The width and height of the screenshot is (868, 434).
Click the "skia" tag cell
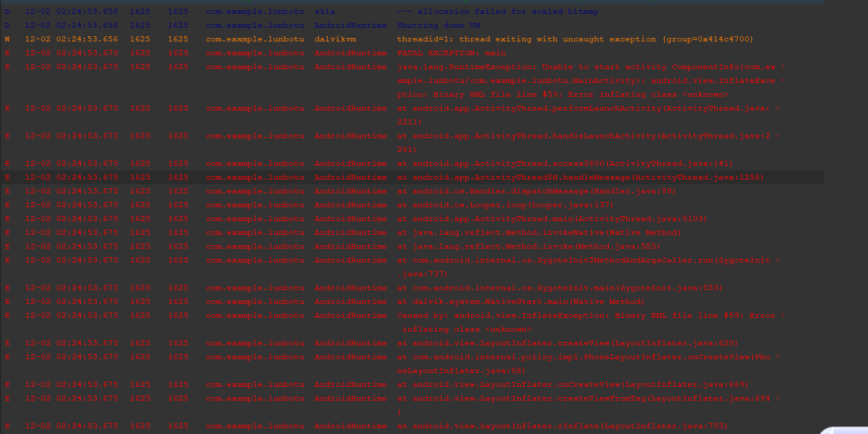coord(325,12)
